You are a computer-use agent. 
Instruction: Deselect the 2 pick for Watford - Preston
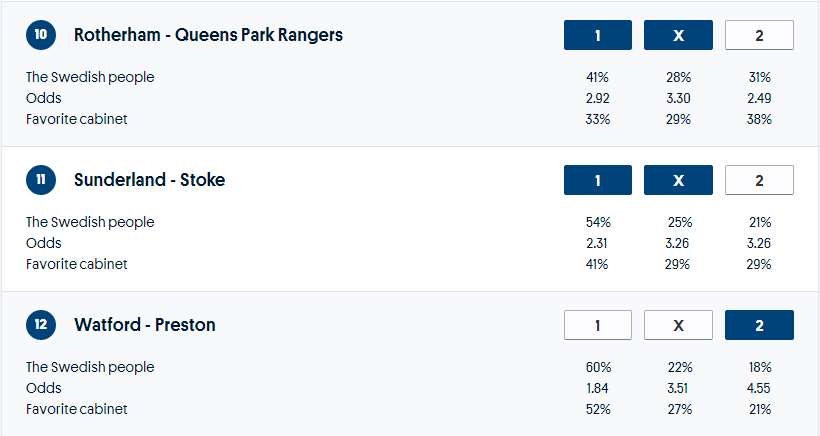759,325
